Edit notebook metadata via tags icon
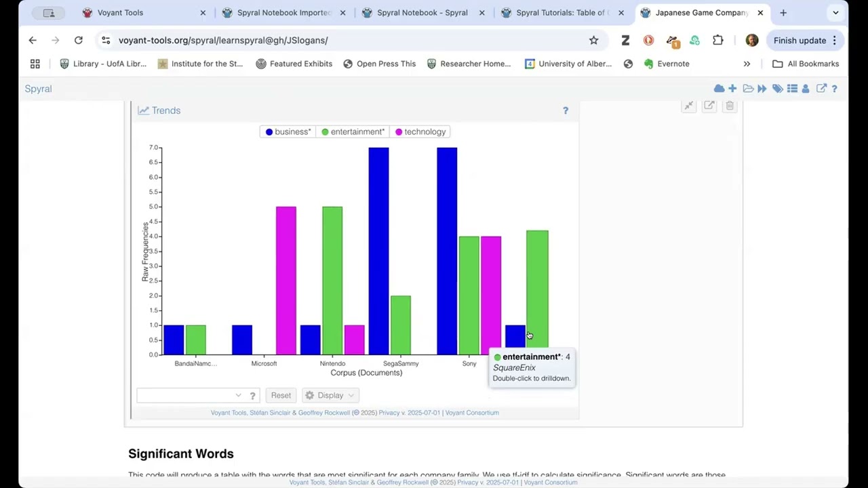Screen dimensions: 868x488 click(x=777, y=89)
